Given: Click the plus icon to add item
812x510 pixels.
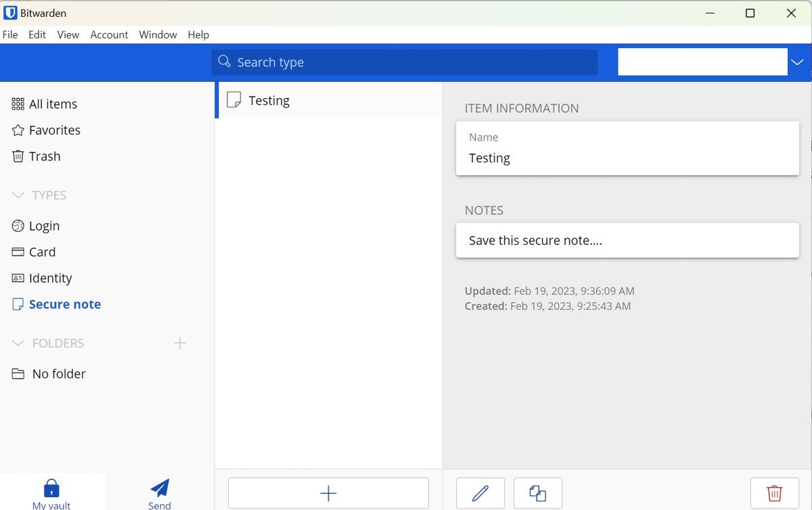Looking at the screenshot, I should pyautogui.click(x=328, y=493).
